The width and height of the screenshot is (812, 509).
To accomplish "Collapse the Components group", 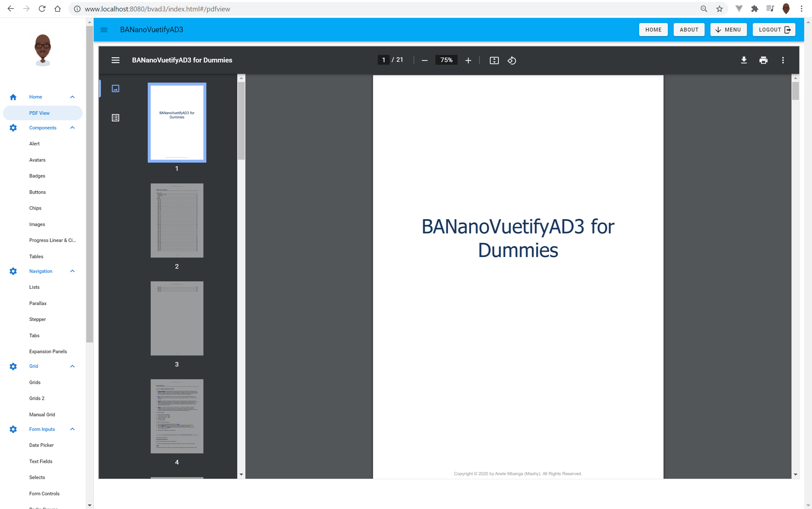I will [72, 127].
